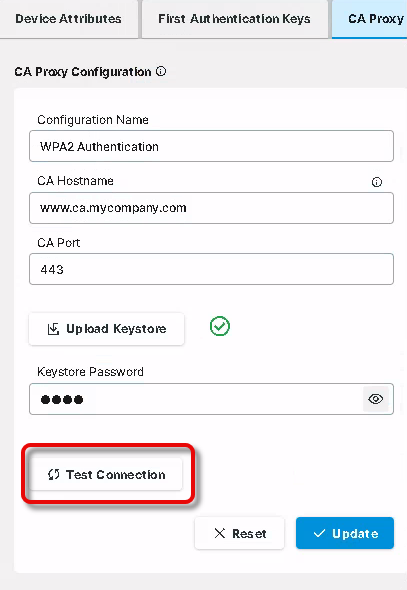Click the upload icon on Upload Keystore
Image resolution: width=407 pixels, height=590 pixels.
pos(53,329)
